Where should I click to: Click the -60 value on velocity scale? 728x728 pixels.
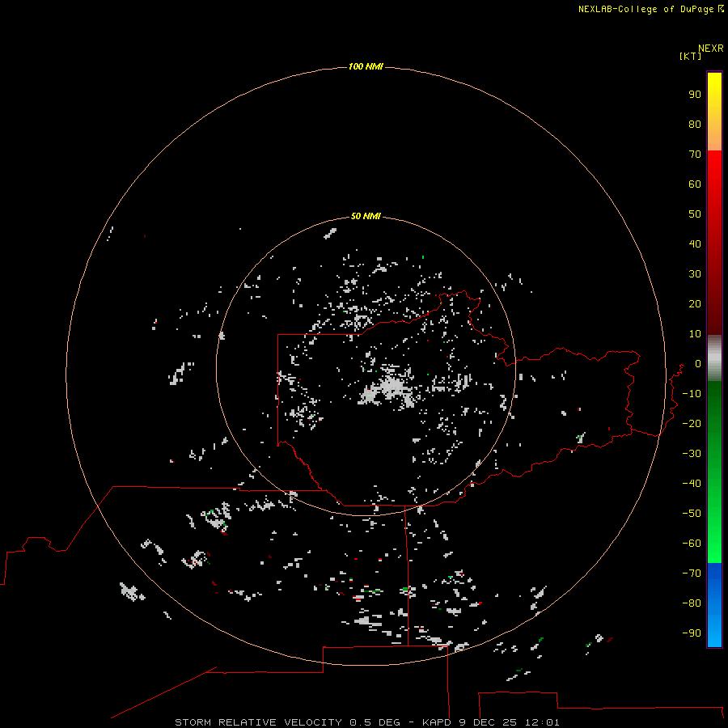pyautogui.click(x=692, y=544)
